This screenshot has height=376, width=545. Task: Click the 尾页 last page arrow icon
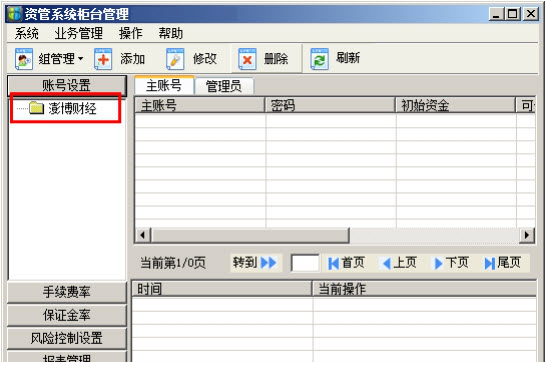[490, 263]
